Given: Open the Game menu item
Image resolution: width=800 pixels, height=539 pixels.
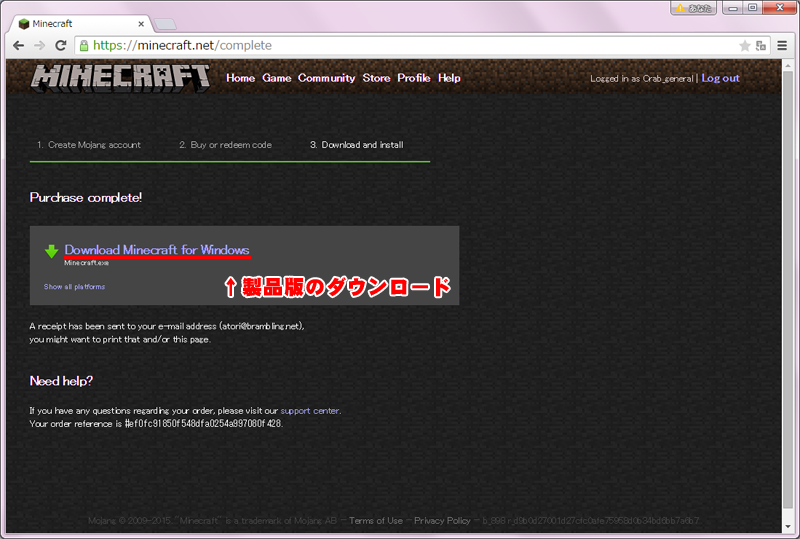Looking at the screenshot, I should tap(277, 78).
